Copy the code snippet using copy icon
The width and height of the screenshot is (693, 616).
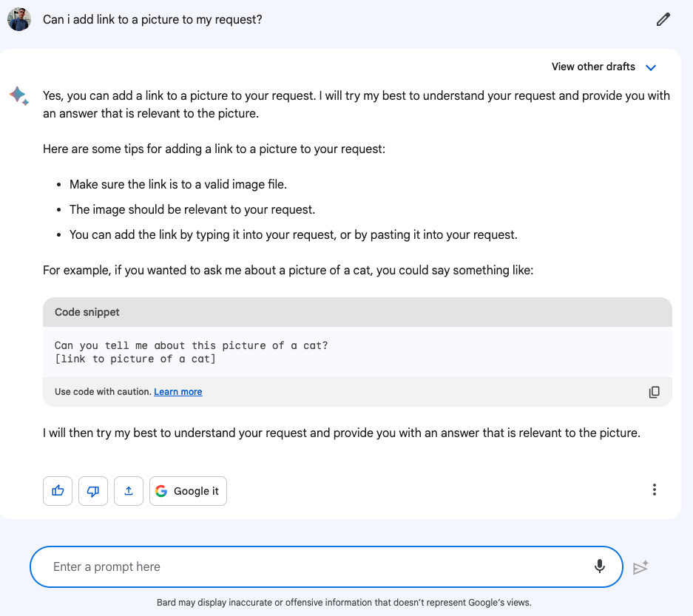point(654,392)
